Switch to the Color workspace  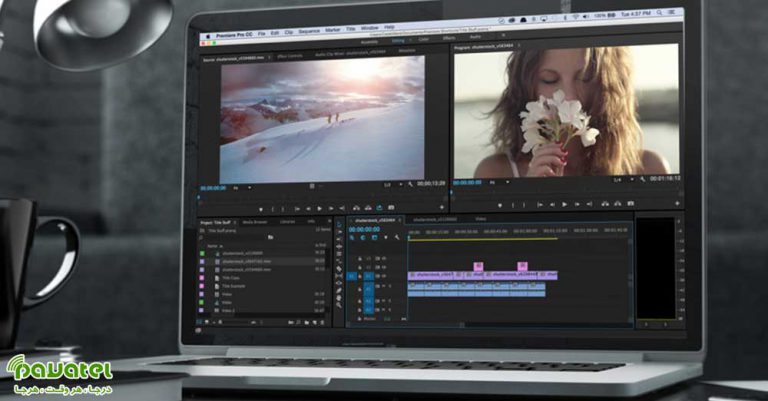point(424,39)
